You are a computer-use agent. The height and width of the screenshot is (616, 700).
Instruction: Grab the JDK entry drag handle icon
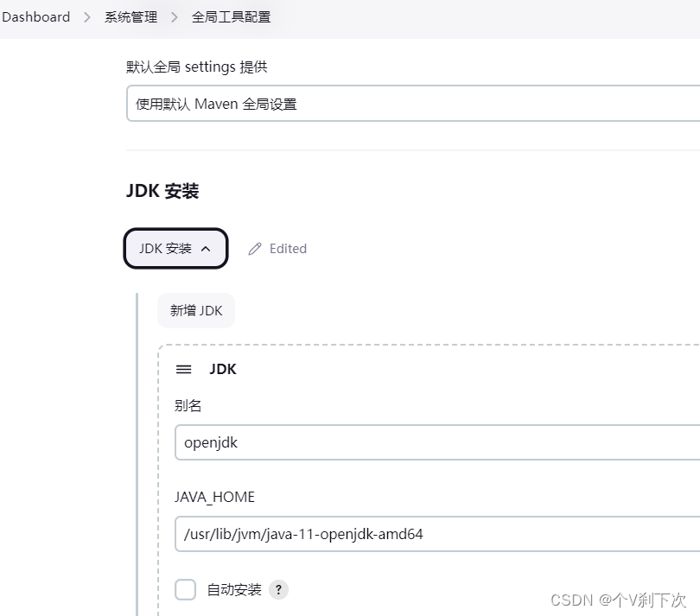click(183, 370)
